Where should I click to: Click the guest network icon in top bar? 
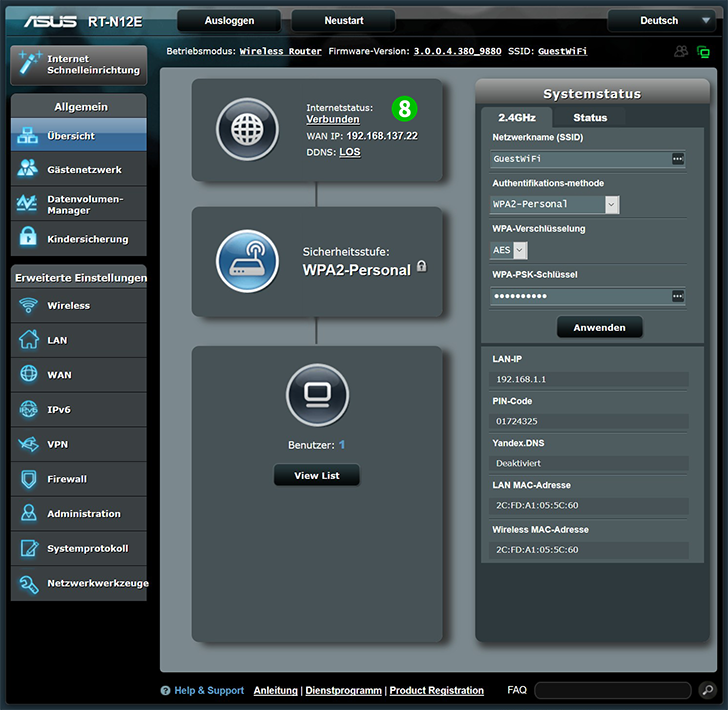point(681,52)
